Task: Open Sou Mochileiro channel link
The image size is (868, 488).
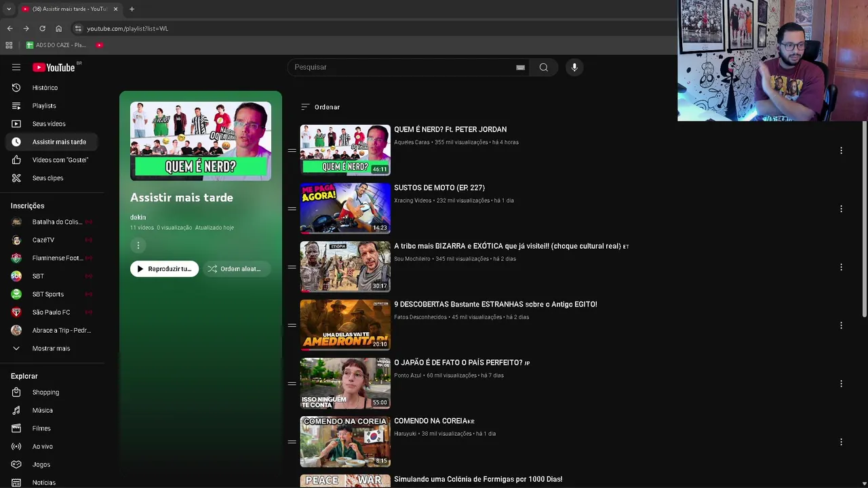Action: point(412,259)
